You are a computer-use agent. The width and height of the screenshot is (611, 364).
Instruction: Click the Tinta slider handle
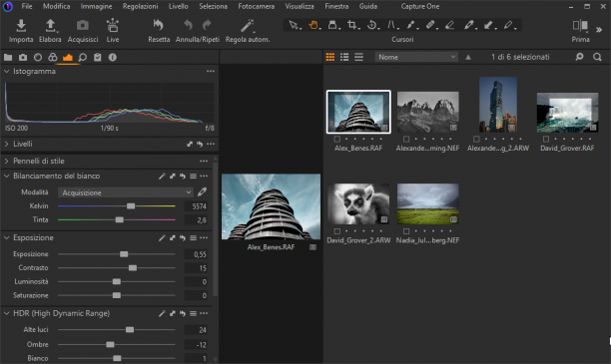pos(120,220)
